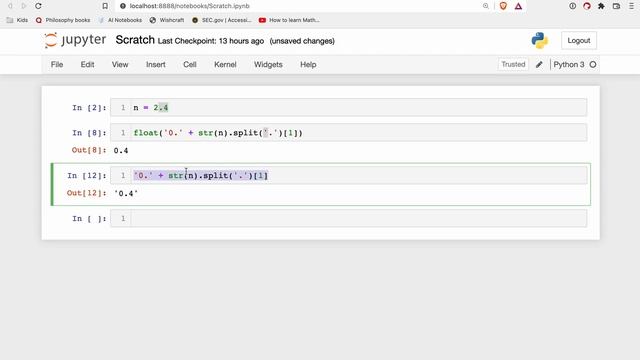The height and width of the screenshot is (360, 640).
Task: Open the File menu
Action: point(57,64)
